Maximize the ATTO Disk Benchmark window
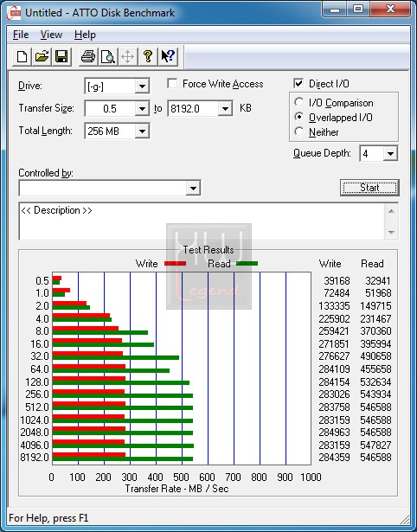The width and height of the screenshot is (417, 532). point(358,10)
